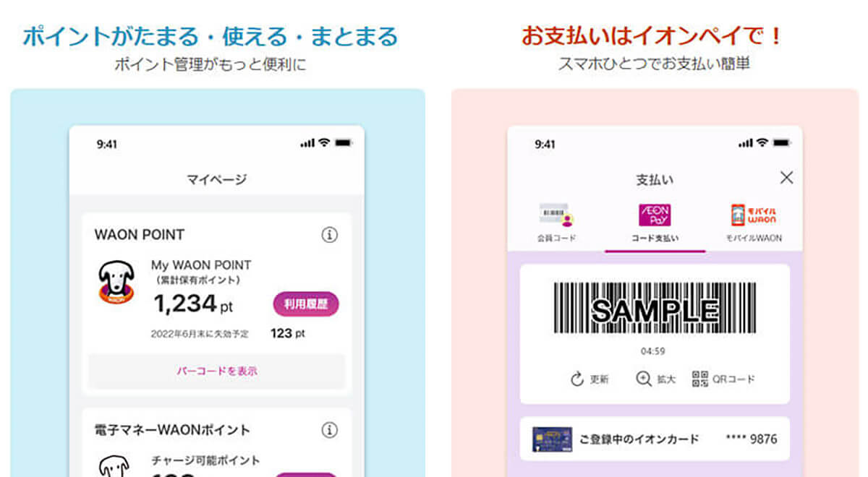This screenshot has width=868, height=477.
Task: Click the SAMPLE payment barcode
Action: (655, 309)
